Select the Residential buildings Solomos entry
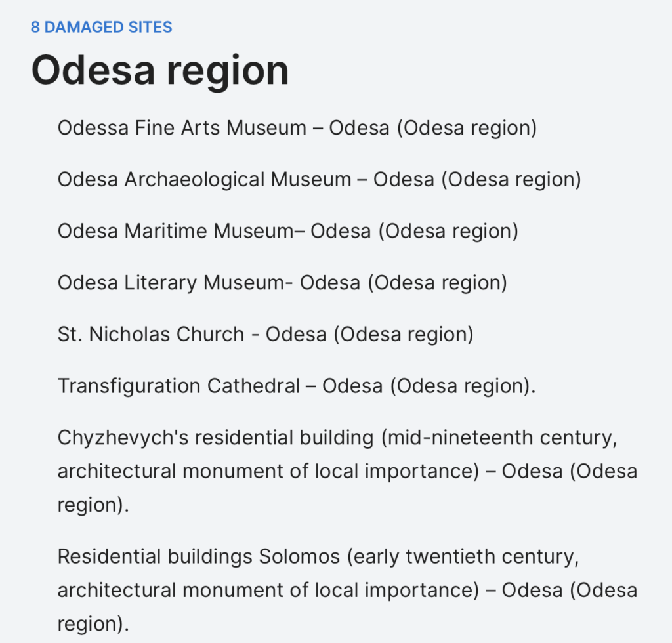The height and width of the screenshot is (643, 672). point(348,590)
